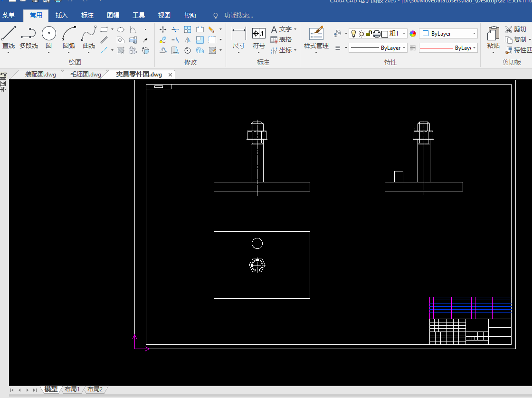Pick the parallel lines tool
Screen dimensions: 532x398
(104, 40)
